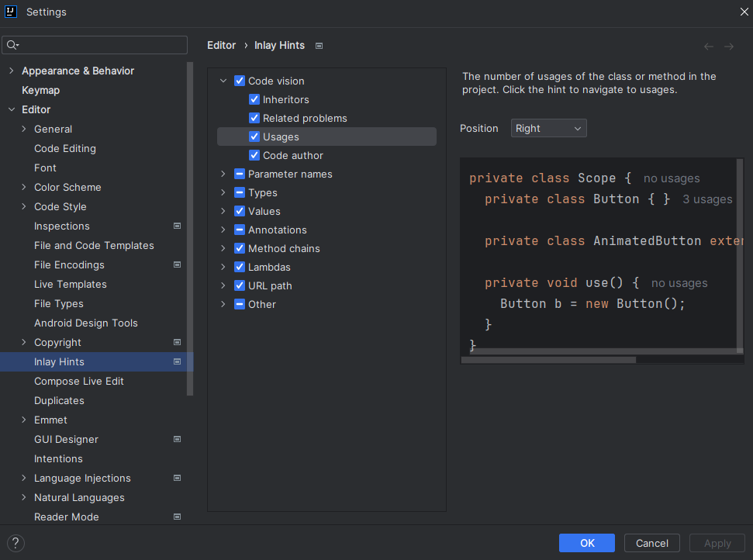Click the project icon beside File Encodings
Image resolution: width=753 pixels, height=560 pixels.
pyautogui.click(x=177, y=264)
